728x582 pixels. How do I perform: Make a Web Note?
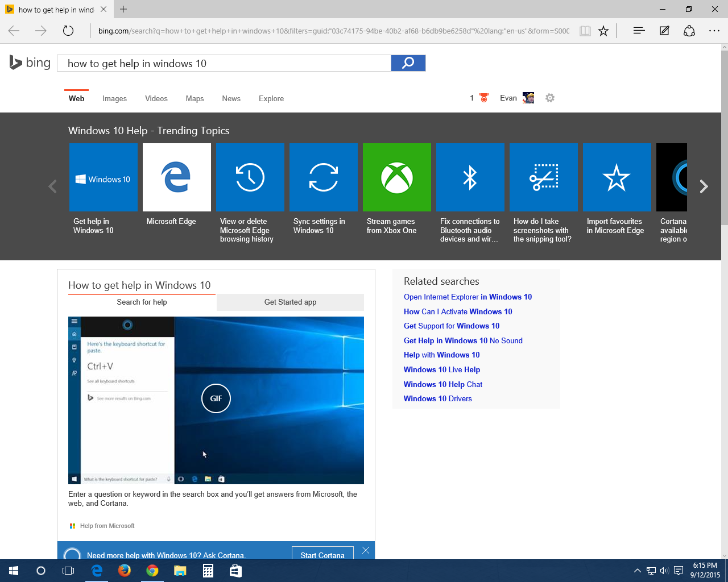(664, 31)
